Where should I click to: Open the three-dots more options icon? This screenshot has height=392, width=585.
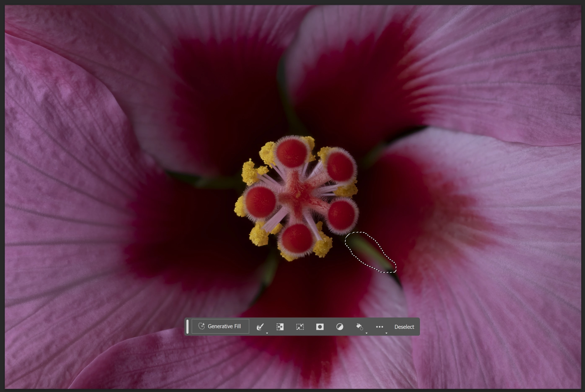tap(379, 326)
